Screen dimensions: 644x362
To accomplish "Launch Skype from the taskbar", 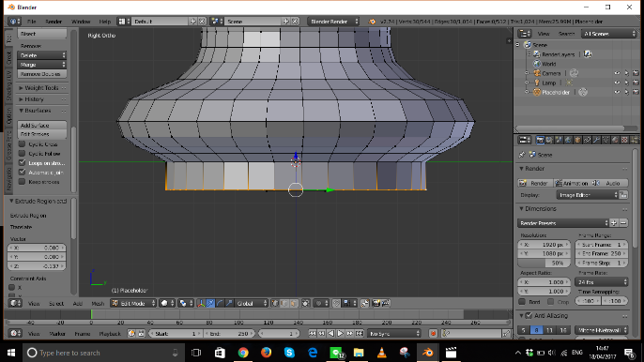I will point(289,353).
